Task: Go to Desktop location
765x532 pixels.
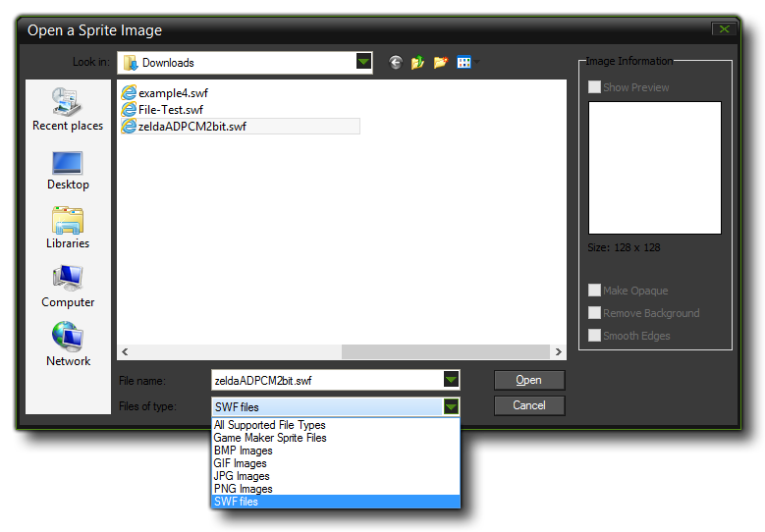Action: coord(68,169)
